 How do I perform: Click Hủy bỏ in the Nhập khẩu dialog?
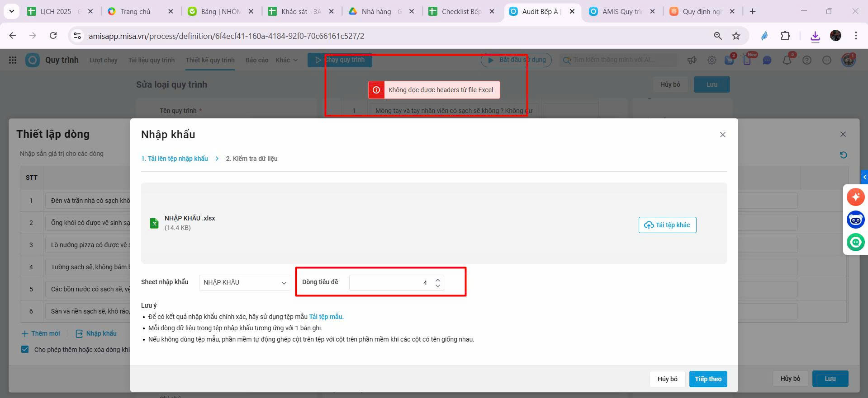[668, 379]
